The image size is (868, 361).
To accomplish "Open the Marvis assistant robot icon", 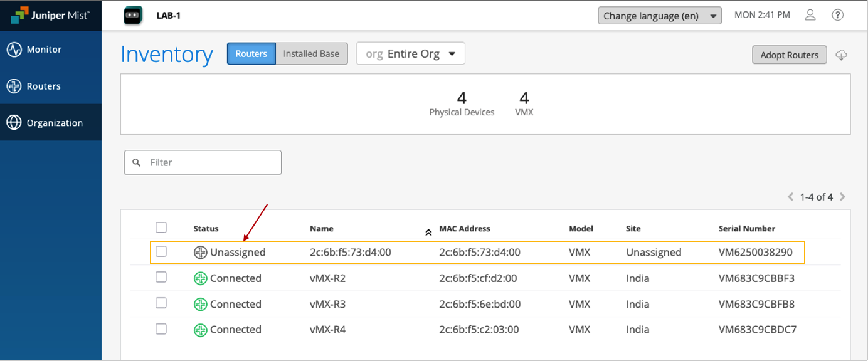I will 134,16.
